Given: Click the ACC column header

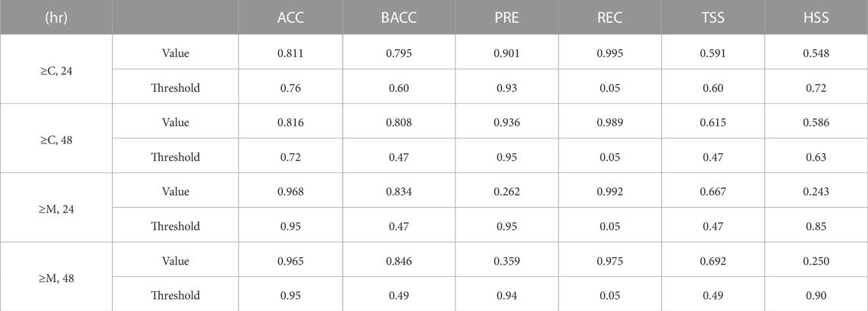Looking at the screenshot, I should [292, 18].
